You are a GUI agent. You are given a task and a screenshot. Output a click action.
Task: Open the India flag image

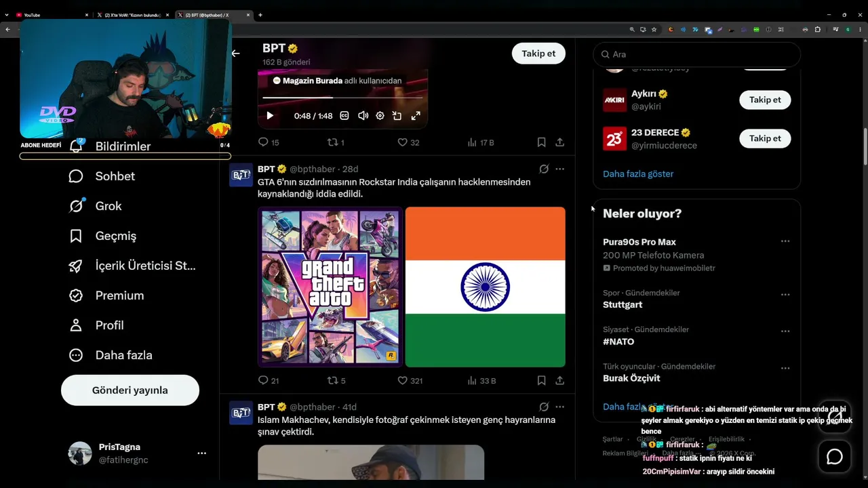[486, 287]
